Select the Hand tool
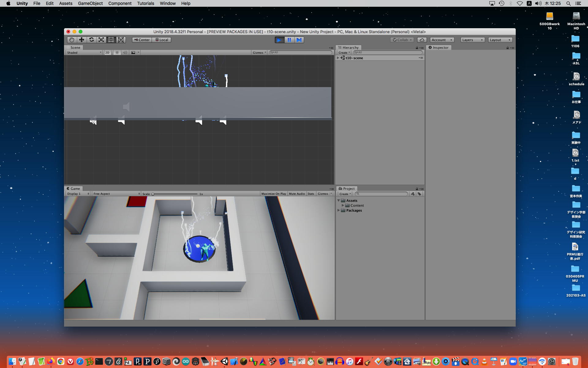Image resolution: width=588 pixels, height=368 pixels. pyautogui.click(x=72, y=40)
